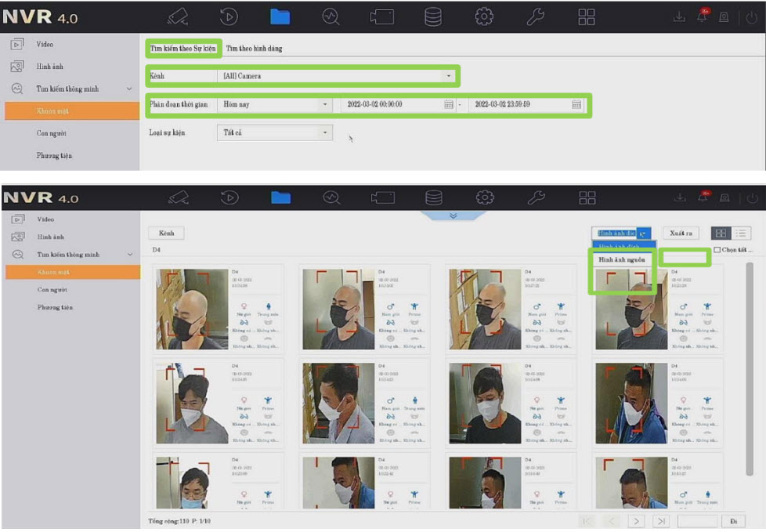Screen dimensions: 766x532
Task: Tick the 'Chọn tất' select-all checkbox
Action: [x=717, y=250]
